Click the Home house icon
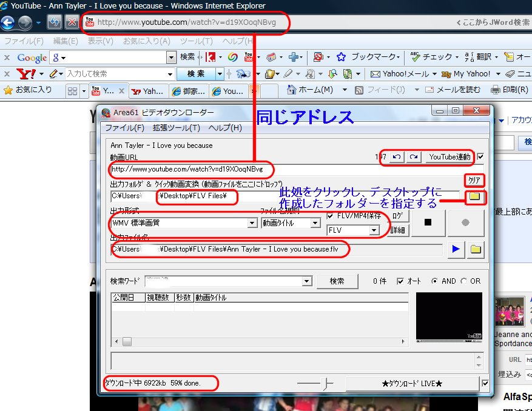The width and height of the screenshot is (532, 411). 291,90
